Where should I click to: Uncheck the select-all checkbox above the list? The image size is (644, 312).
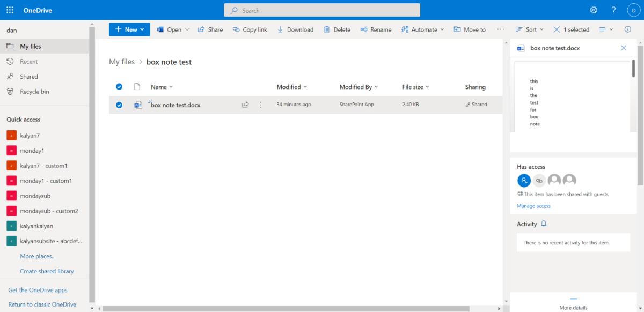[x=119, y=86]
